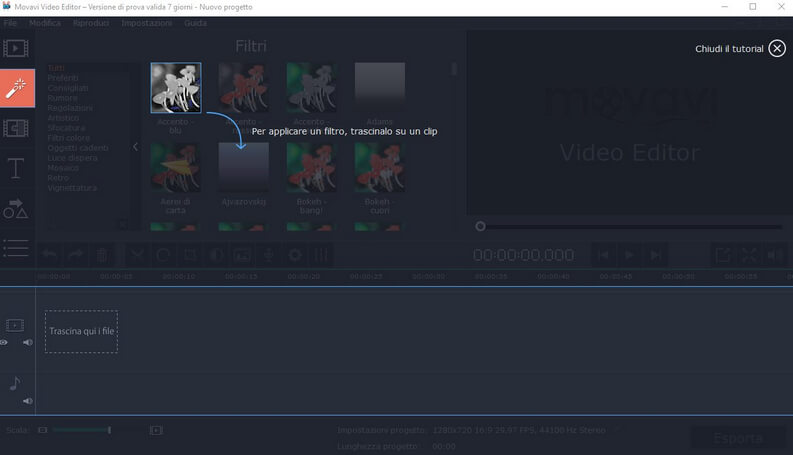Screen dimensions: 793x455
Task: Mute the audio track speaker
Action: [x=27, y=400]
